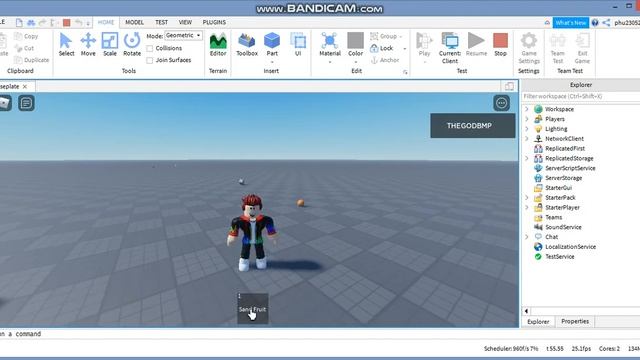Click the Help question mark icon
The width and height of the screenshot is (640, 360).
click(x=595, y=23)
